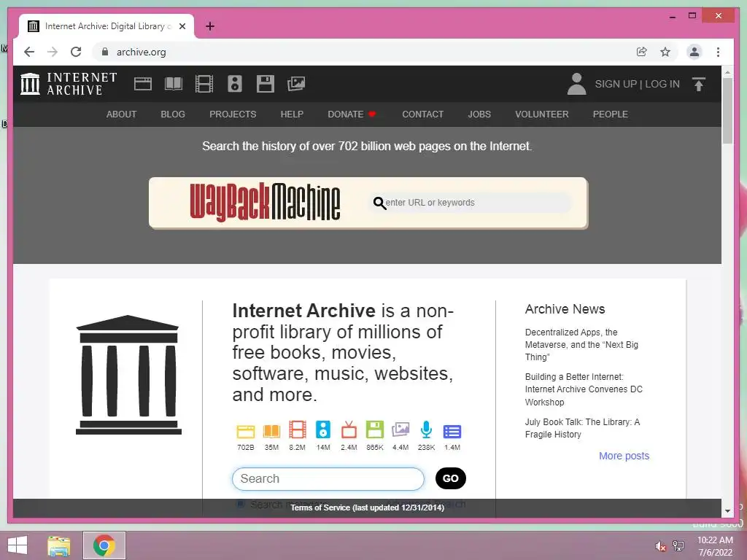Image resolution: width=747 pixels, height=560 pixels.
Task: Open the Windows Start button
Action: (18, 545)
